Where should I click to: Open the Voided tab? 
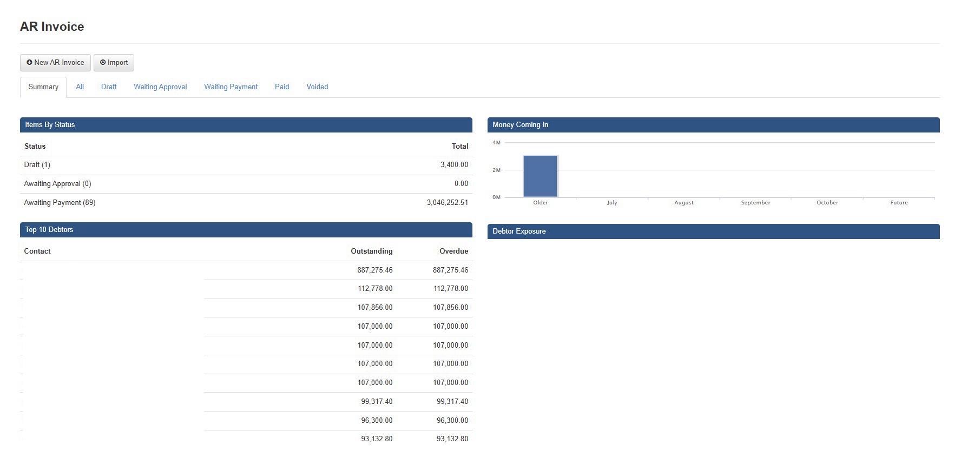(x=317, y=87)
